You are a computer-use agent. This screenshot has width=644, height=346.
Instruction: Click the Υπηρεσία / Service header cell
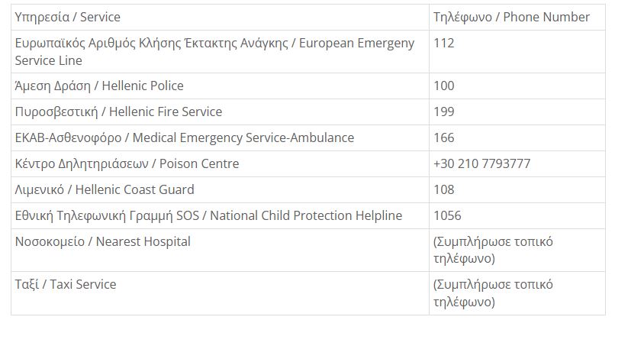click(221, 18)
